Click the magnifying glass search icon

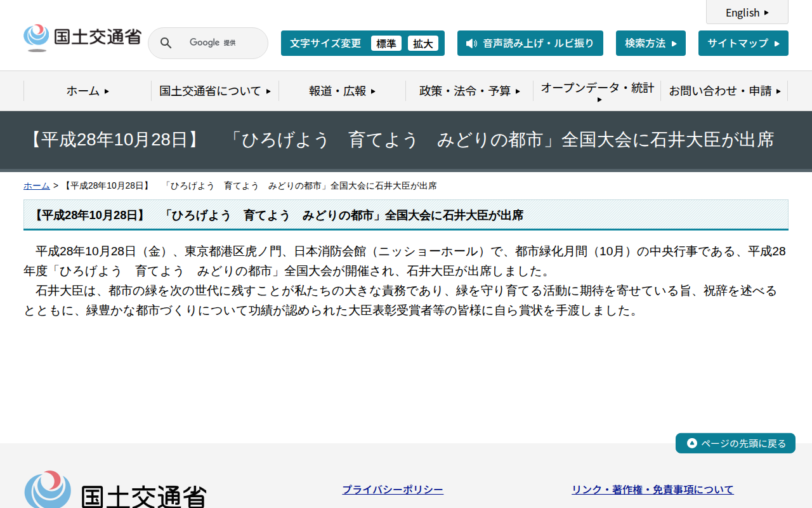click(x=166, y=43)
